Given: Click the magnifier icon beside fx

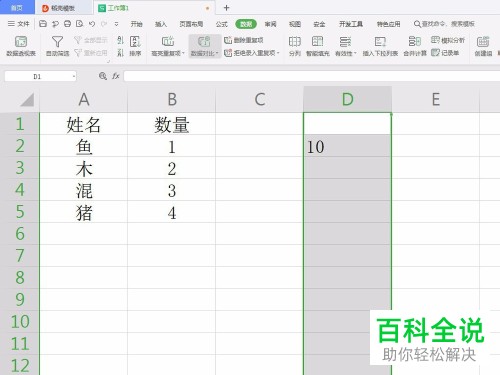Looking at the screenshot, I should click(x=103, y=76).
